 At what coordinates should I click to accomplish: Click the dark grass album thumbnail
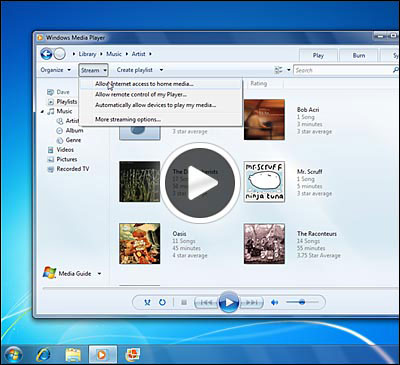tap(140, 182)
